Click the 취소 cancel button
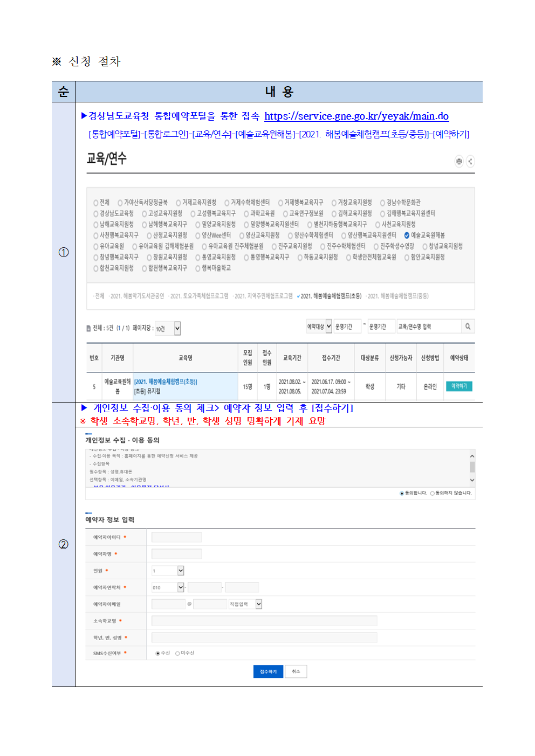Image resolution: width=535 pixels, height=756 pixels. (296, 671)
